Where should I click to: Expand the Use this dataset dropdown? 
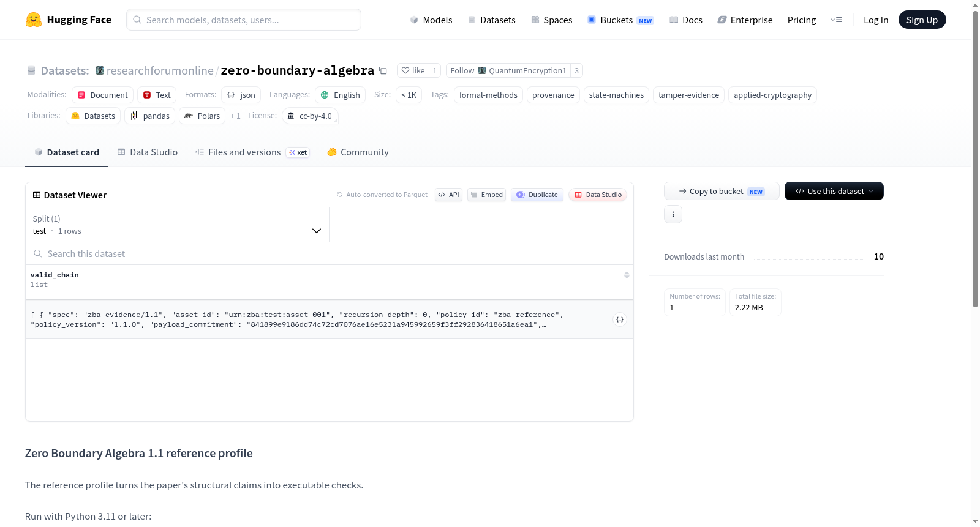[834, 191]
